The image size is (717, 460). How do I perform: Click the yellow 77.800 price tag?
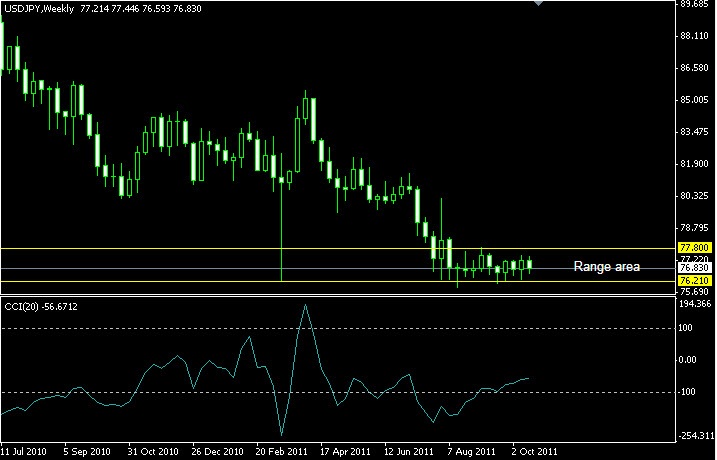click(x=693, y=248)
